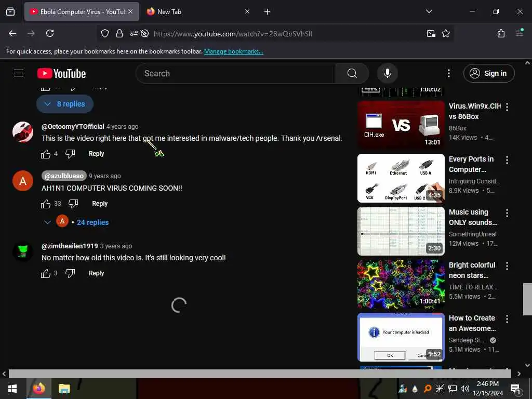Open Firefox from the taskbar
Image resolution: width=532 pixels, height=399 pixels.
click(38, 389)
